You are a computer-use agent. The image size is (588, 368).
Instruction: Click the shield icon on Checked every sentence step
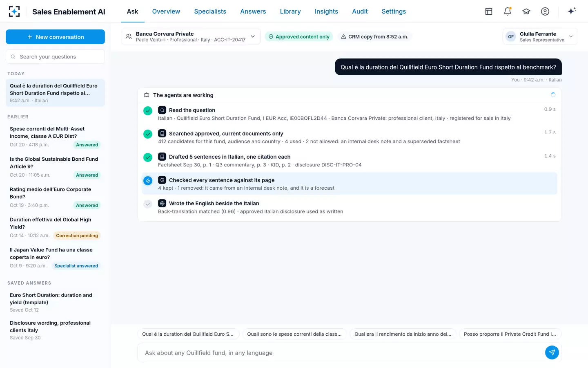(162, 180)
